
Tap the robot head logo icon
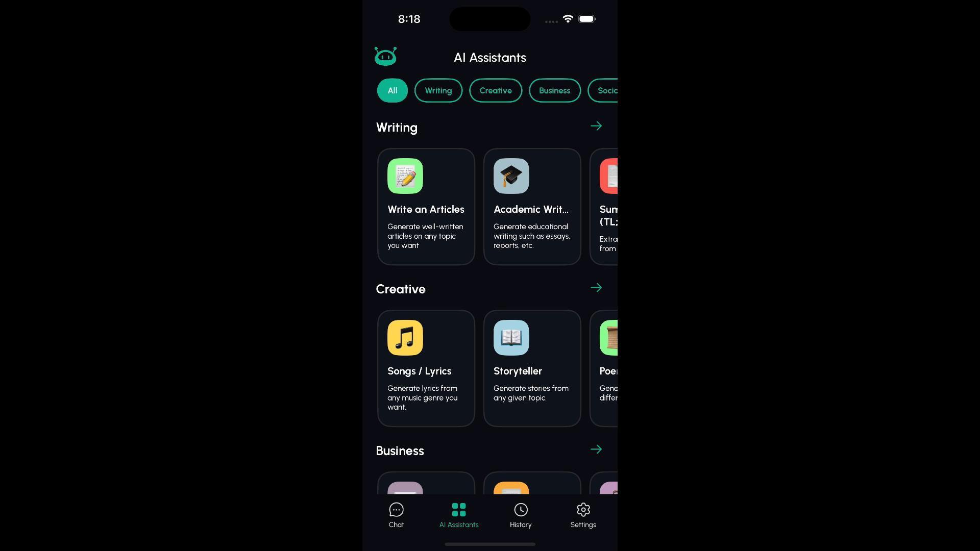pyautogui.click(x=384, y=57)
